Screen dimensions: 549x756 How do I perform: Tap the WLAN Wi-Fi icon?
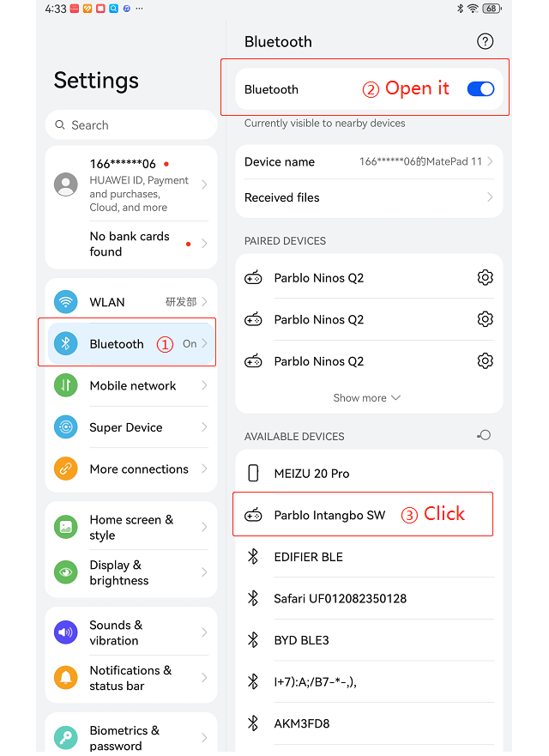pos(66,302)
